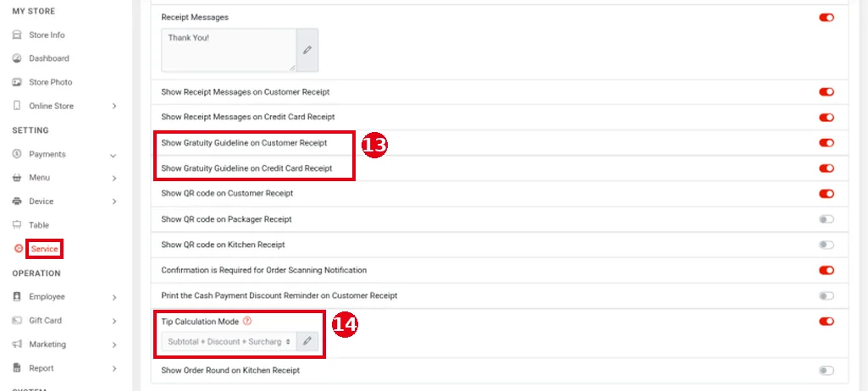Image resolution: width=868 pixels, height=391 pixels.
Task: Click the Payments sidebar label
Action: (47, 154)
